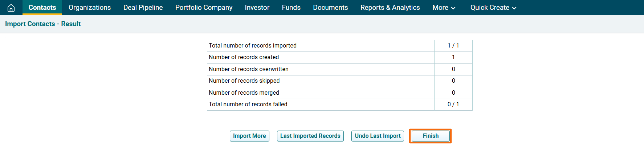
Task: Go to the Documents tab
Action: pyautogui.click(x=330, y=8)
